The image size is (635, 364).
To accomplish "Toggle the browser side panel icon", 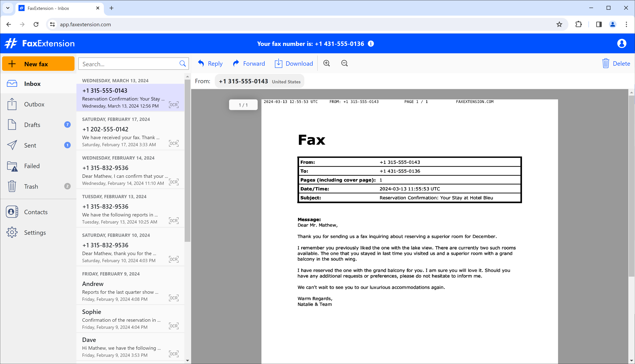I will tap(599, 24).
